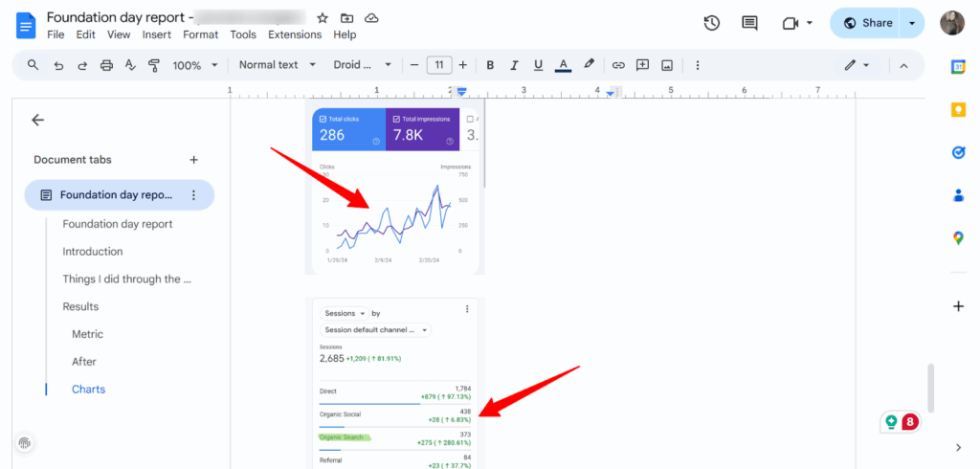Open the Extensions menu
The width and height of the screenshot is (980, 469).
[295, 34]
